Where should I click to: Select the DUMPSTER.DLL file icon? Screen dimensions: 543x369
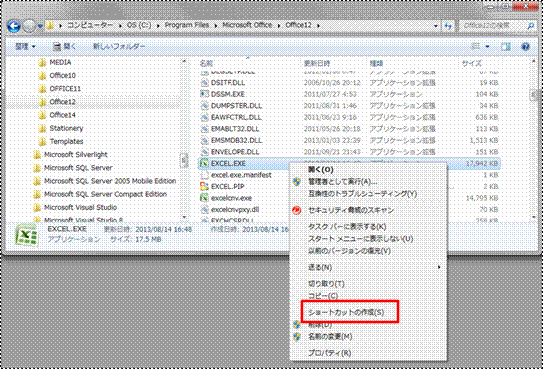click(x=204, y=106)
